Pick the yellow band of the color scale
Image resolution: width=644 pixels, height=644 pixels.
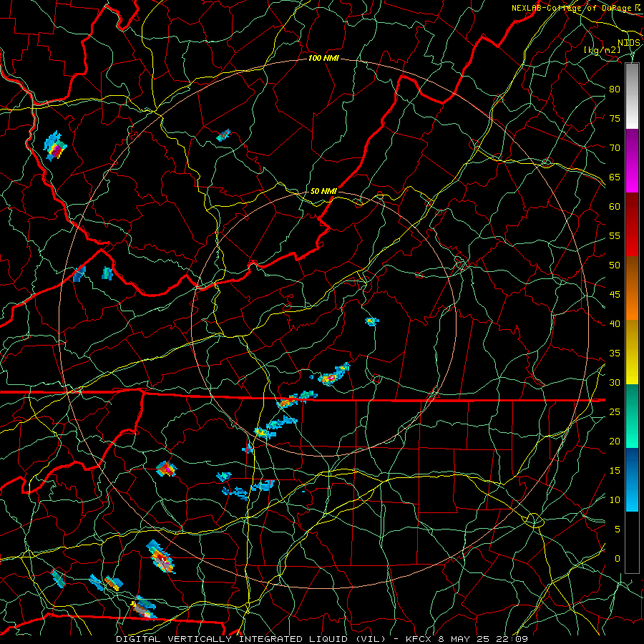pos(632,352)
